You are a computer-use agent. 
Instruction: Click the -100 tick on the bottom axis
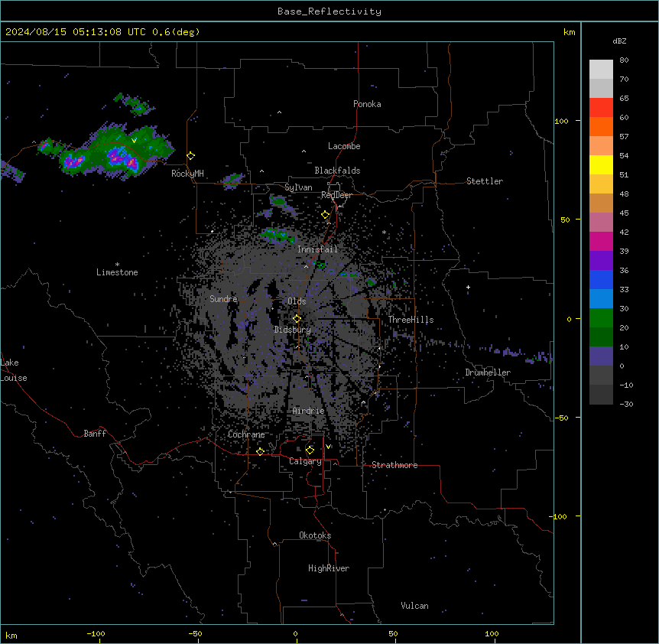click(96, 633)
